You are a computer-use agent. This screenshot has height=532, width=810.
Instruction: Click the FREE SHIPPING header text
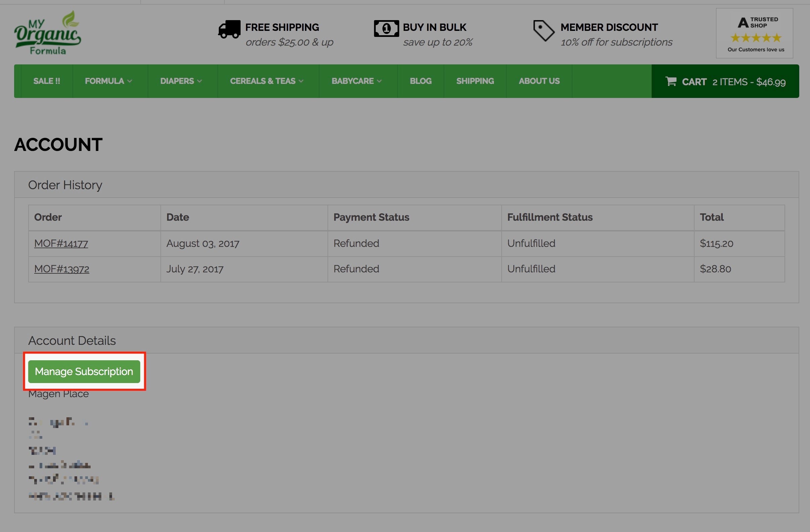tap(282, 27)
